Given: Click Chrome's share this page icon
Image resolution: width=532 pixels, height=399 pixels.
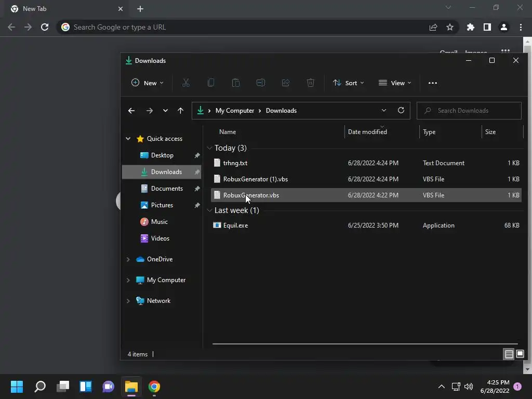Looking at the screenshot, I should (x=433, y=27).
